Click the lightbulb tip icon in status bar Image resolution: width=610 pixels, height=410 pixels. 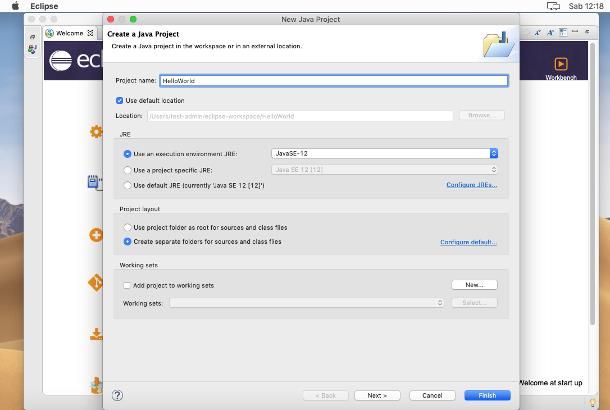593,403
